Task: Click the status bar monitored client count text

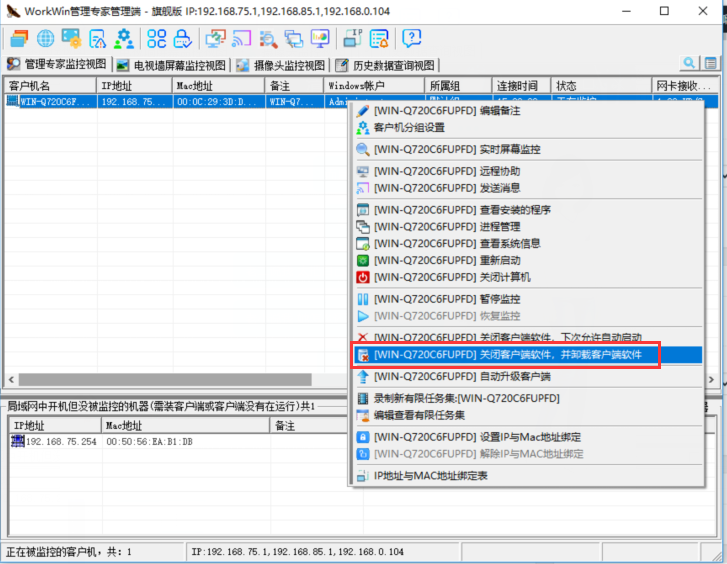Action: coord(69,552)
